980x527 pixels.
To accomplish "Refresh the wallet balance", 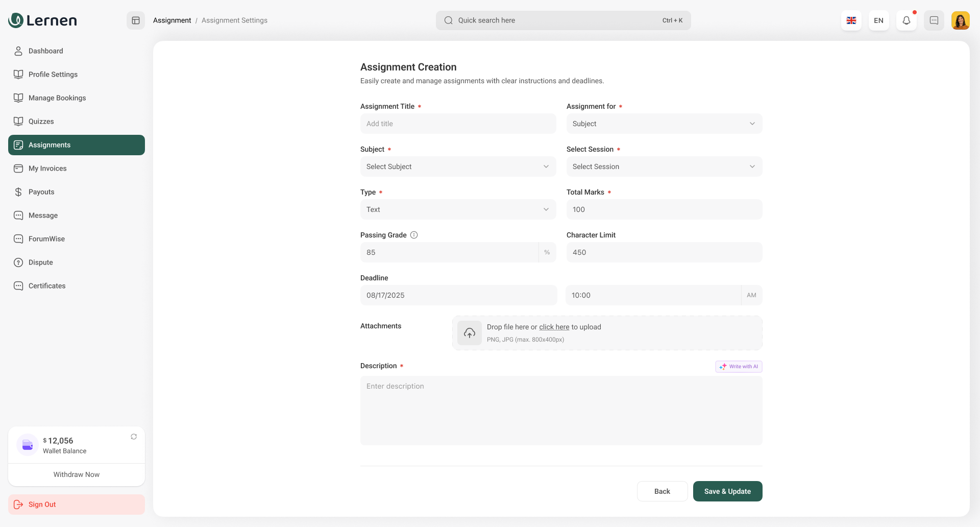I will (x=134, y=437).
